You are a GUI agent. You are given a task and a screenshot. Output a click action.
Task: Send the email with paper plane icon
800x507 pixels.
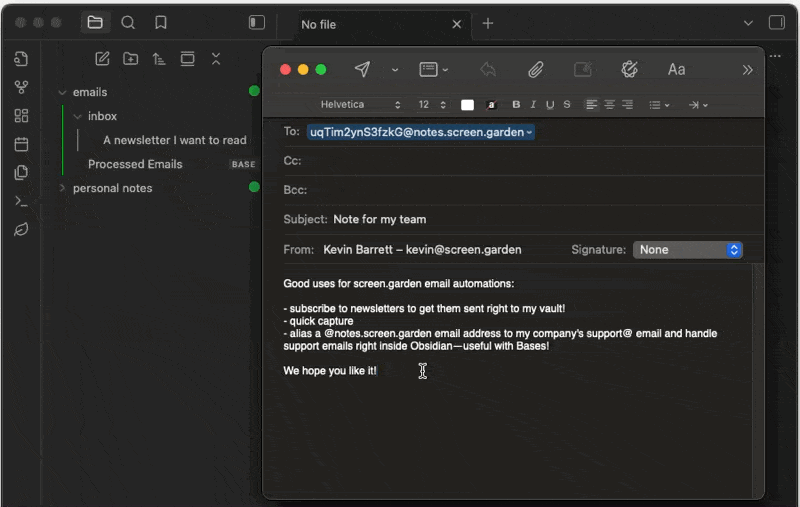click(362, 69)
